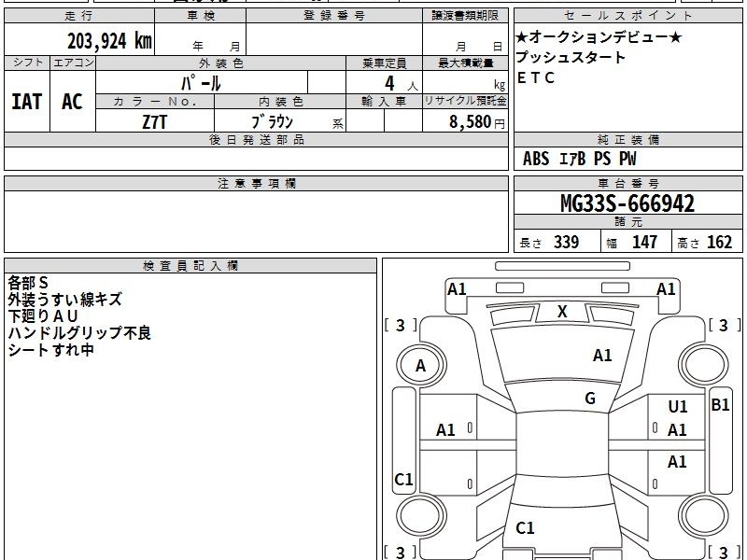Click the カラーNo. header
The width and height of the screenshot is (747, 560).
[155, 102]
